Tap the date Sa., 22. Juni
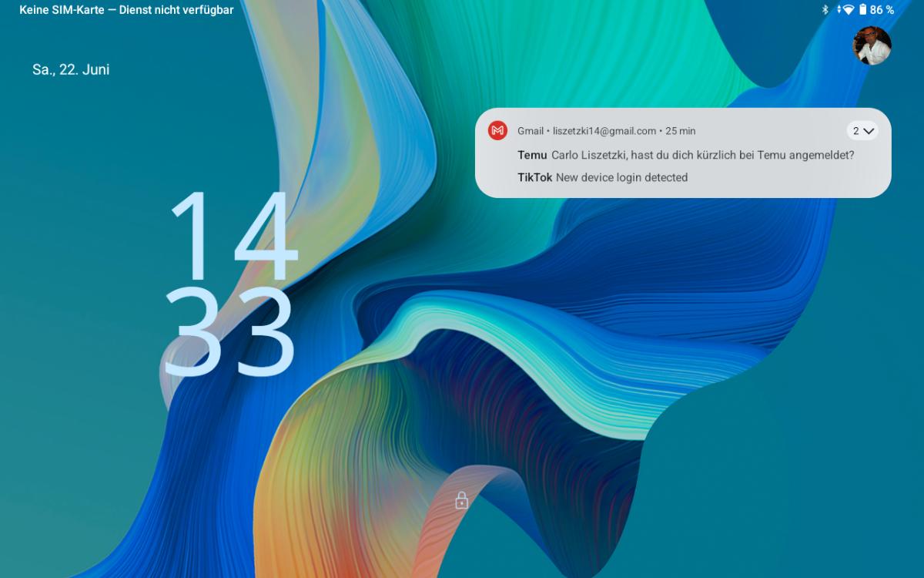 pyautogui.click(x=71, y=69)
